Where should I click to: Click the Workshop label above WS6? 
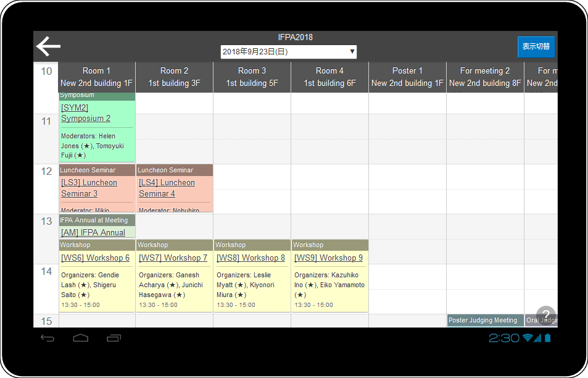[75, 245]
